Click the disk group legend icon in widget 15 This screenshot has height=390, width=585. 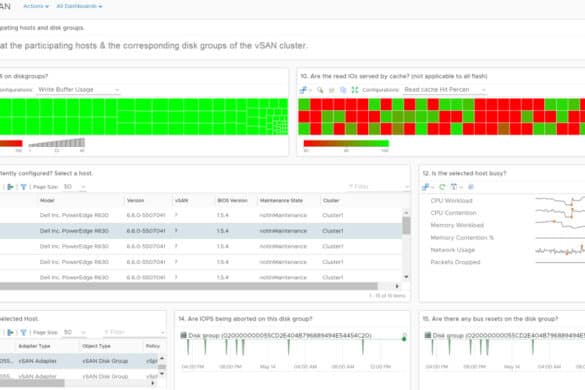click(x=428, y=335)
